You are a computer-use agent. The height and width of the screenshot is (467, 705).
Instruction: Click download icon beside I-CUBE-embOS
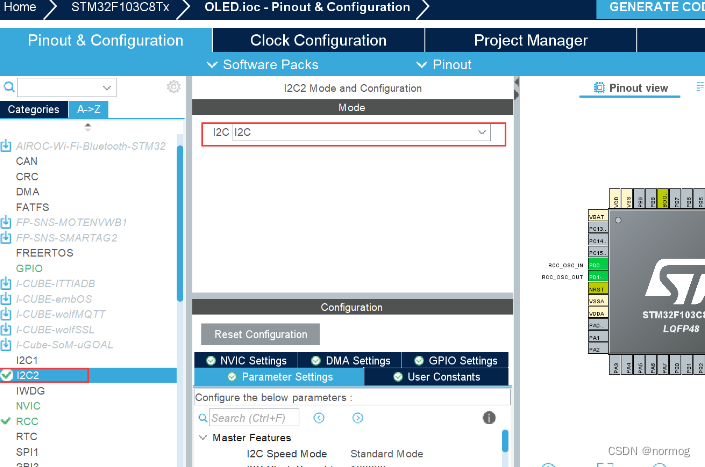click(x=6, y=299)
